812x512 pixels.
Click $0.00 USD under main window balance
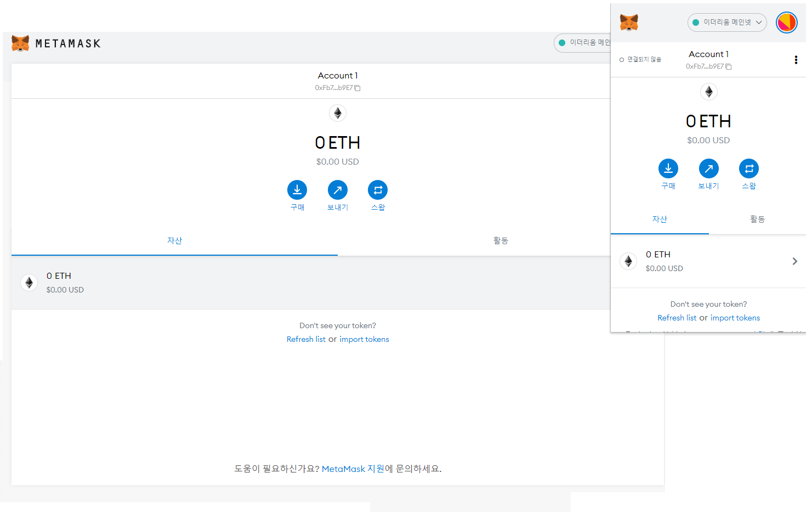(x=338, y=162)
